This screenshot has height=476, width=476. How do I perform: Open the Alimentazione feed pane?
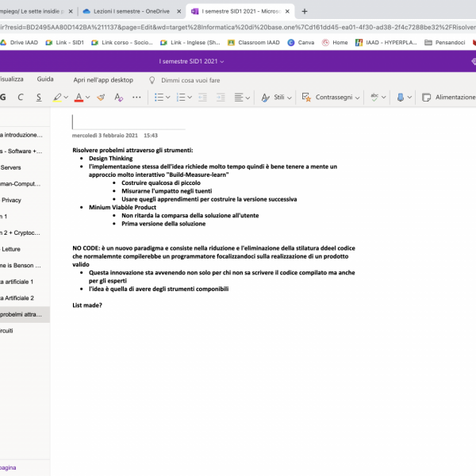click(x=449, y=97)
